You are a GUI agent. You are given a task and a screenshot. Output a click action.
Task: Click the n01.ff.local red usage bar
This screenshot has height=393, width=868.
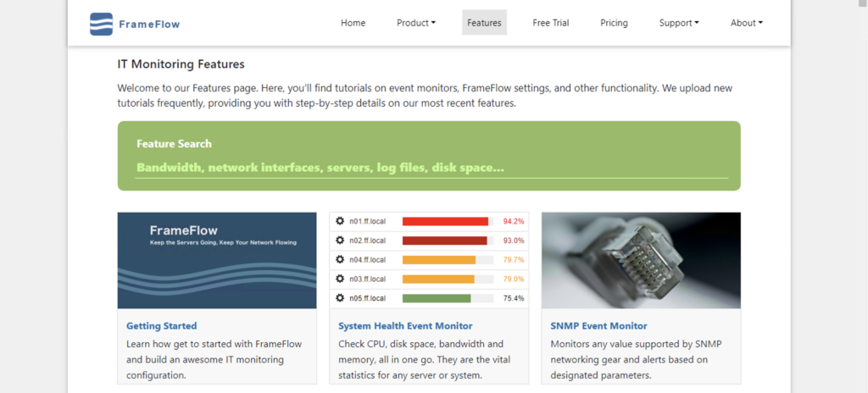[448, 221]
